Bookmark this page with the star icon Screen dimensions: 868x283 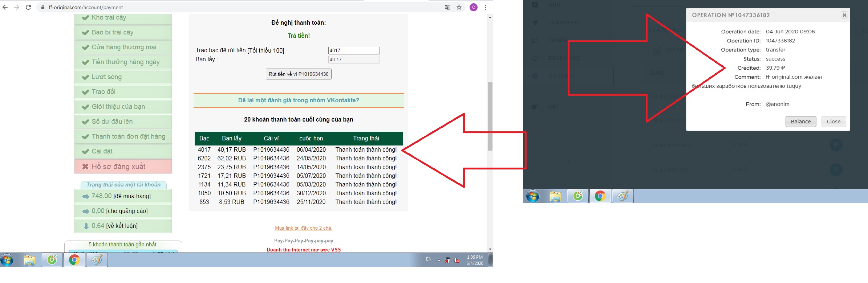tap(459, 7)
